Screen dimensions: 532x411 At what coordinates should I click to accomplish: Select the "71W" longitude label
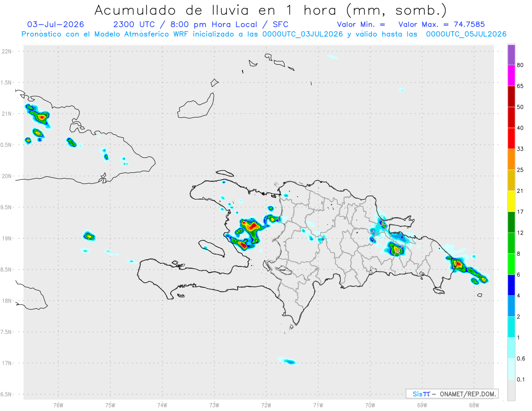click(x=318, y=405)
